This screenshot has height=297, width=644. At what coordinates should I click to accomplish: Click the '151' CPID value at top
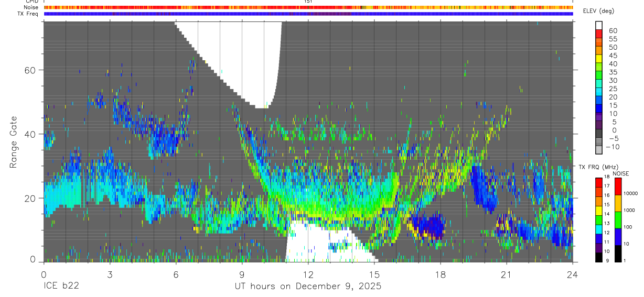point(308,2)
